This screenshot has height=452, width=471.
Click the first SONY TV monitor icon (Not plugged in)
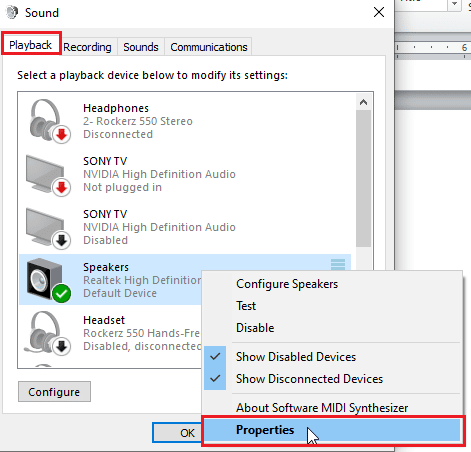point(48,175)
